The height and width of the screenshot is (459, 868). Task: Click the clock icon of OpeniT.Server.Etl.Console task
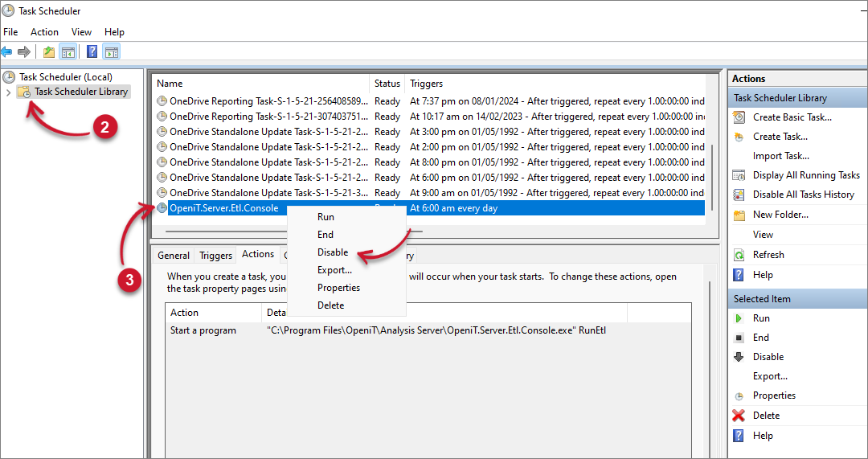[x=162, y=208]
